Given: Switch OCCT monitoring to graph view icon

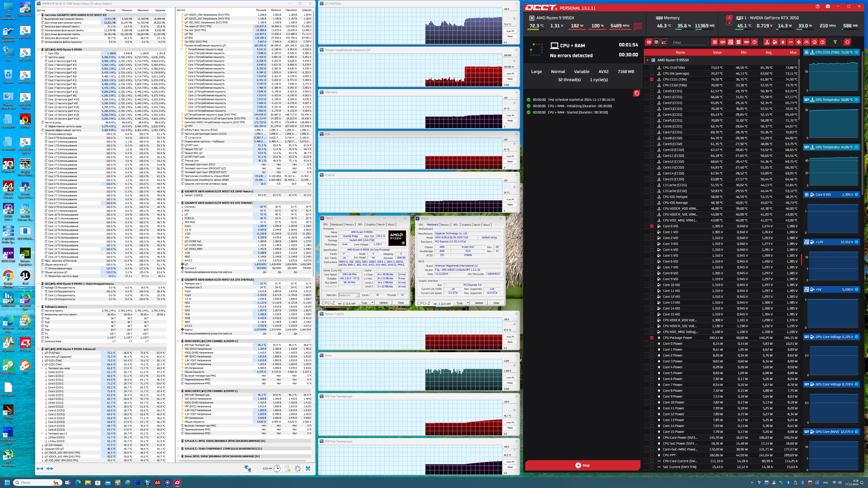Looking at the screenshot, I should pos(664,42).
